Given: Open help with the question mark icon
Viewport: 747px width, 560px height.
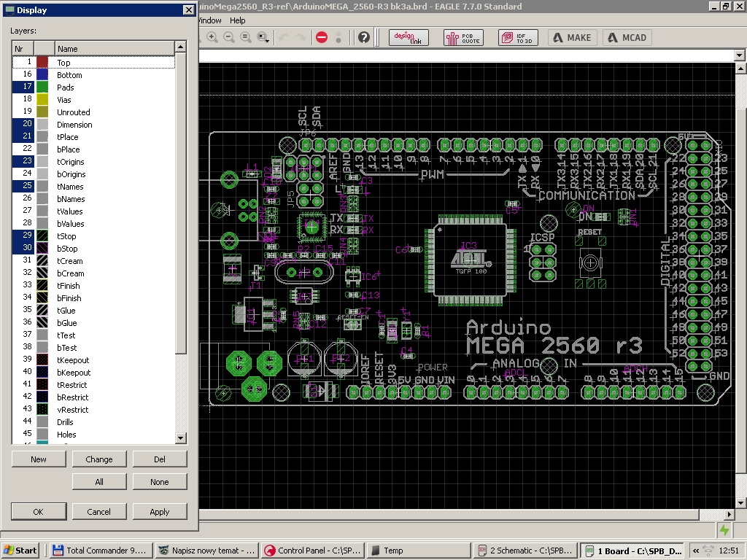Looking at the screenshot, I should tap(364, 37).
